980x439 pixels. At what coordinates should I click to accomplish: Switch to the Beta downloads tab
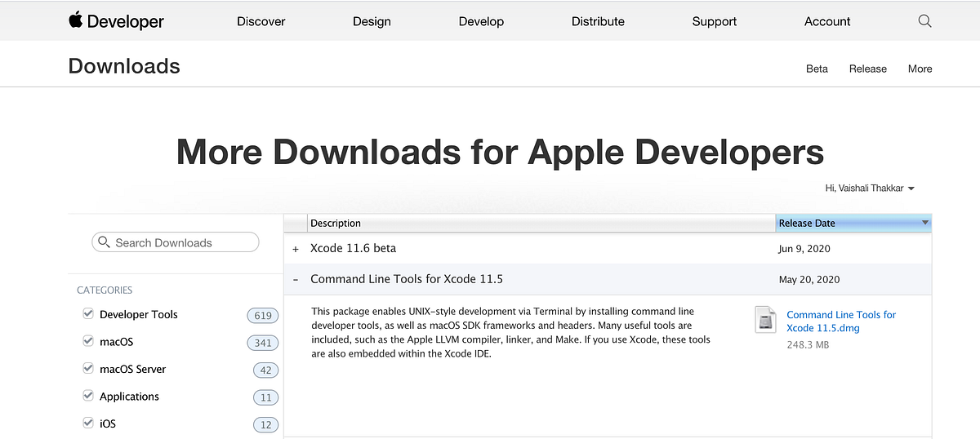click(x=817, y=69)
